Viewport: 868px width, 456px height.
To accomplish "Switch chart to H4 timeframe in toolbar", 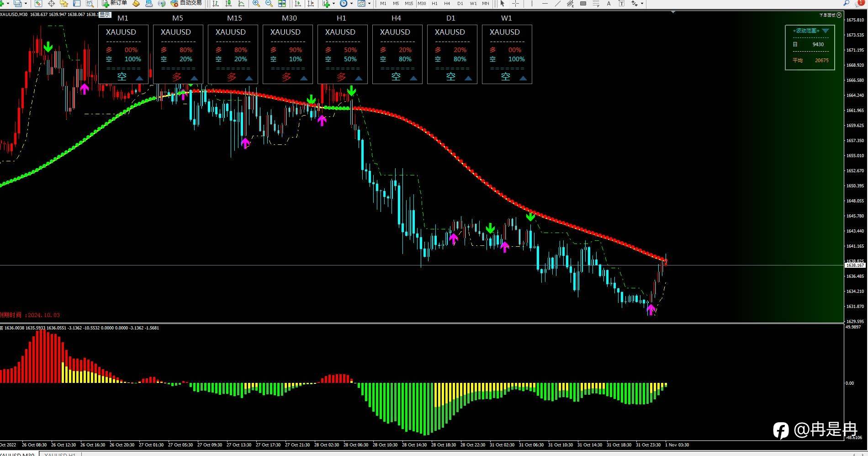I will (x=447, y=3).
